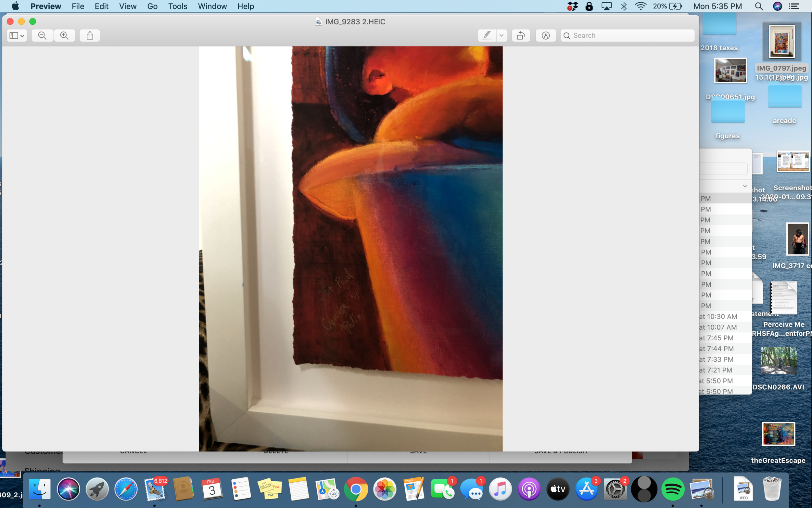Open Finder from the Dock

(40, 489)
